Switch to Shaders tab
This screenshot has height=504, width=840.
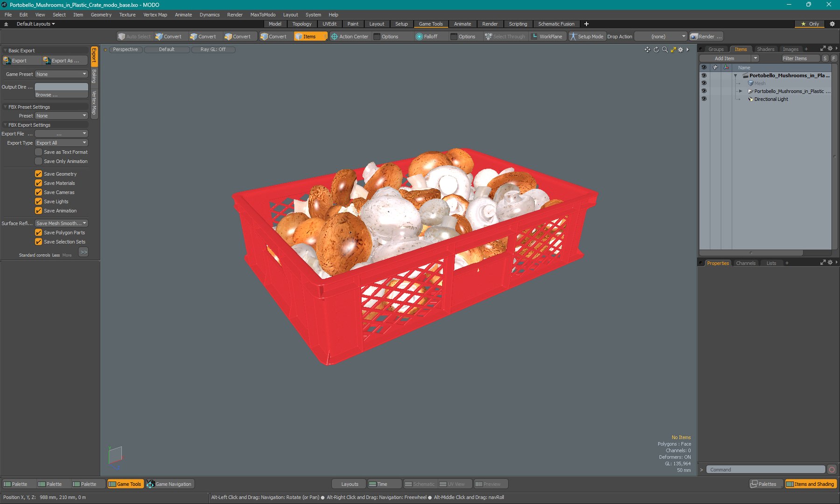pos(765,49)
